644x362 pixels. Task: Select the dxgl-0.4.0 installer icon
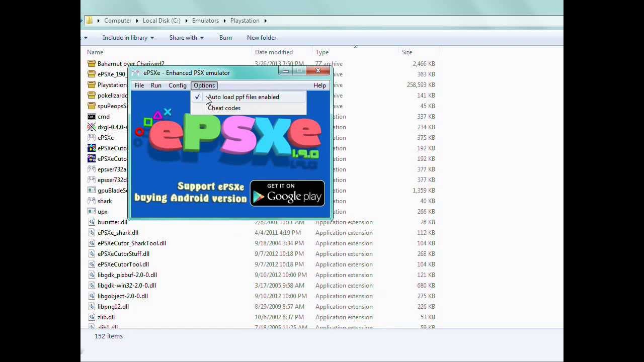(91, 127)
